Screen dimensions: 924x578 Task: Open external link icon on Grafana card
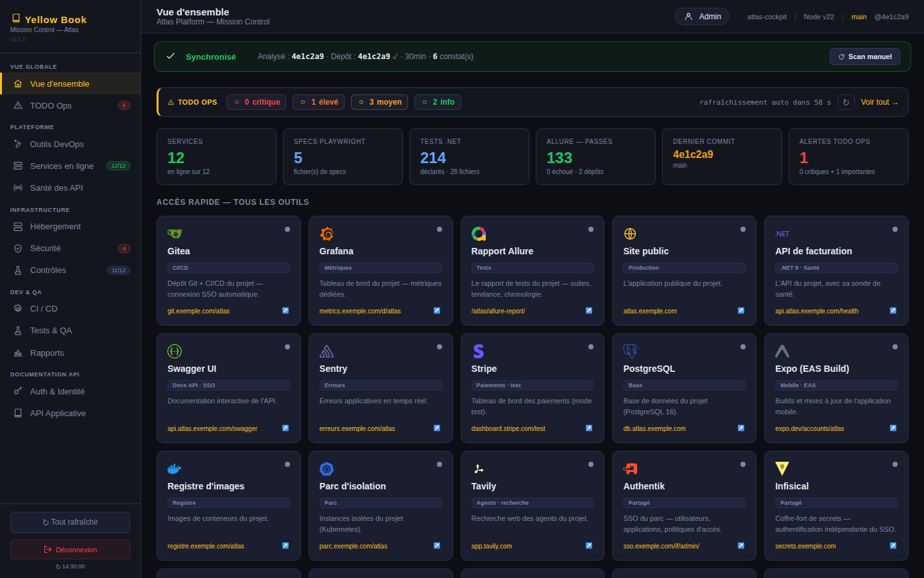pyautogui.click(x=437, y=311)
